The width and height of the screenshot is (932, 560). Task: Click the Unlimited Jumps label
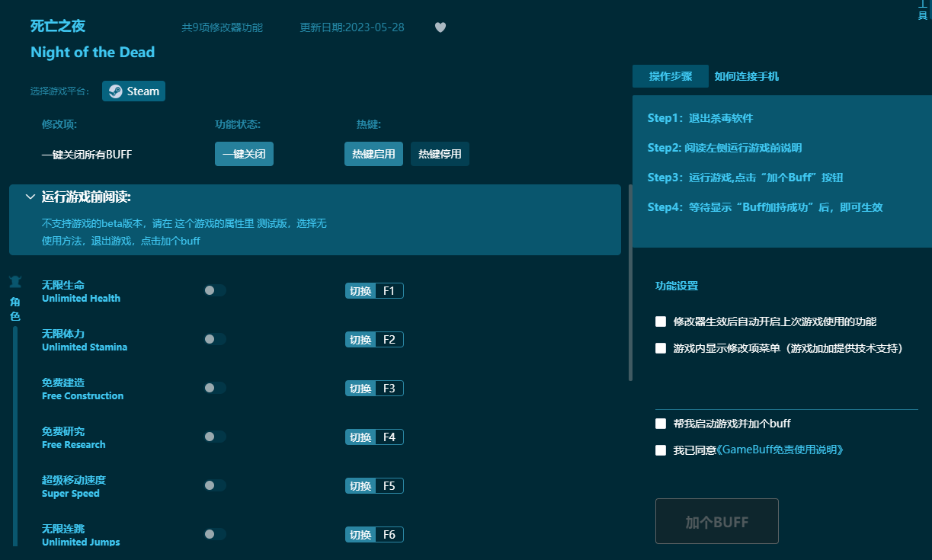[x=81, y=542]
